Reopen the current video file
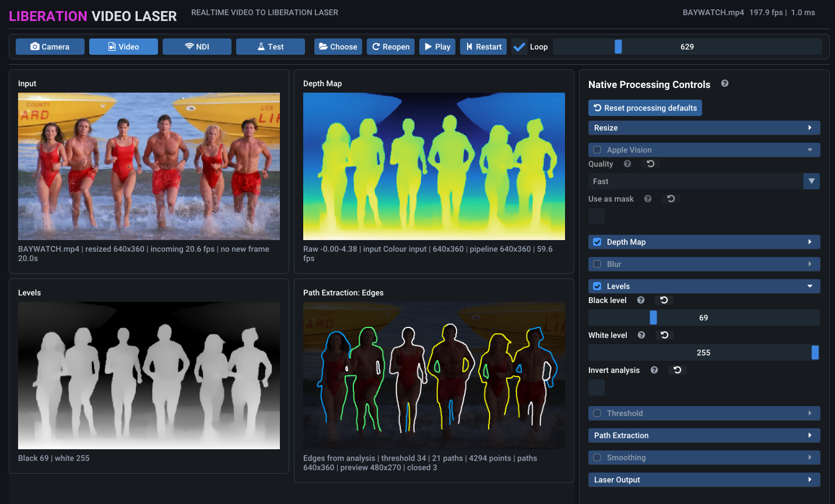 pos(391,47)
